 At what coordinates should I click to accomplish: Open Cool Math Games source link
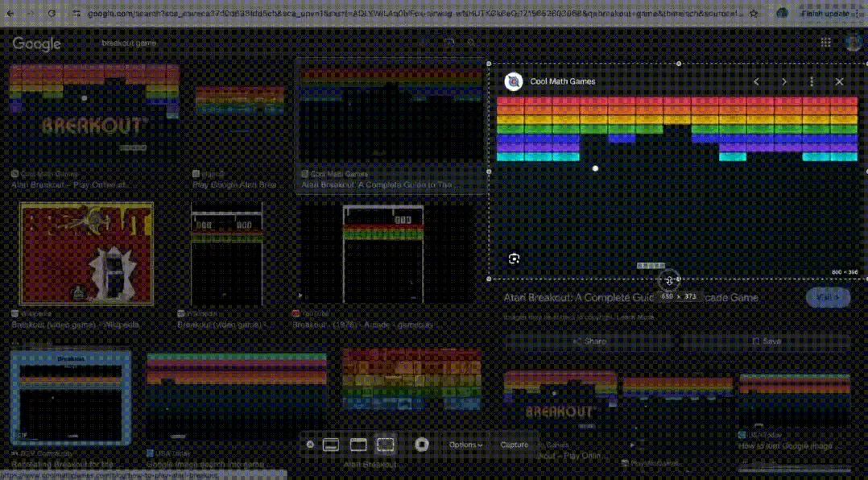(x=562, y=81)
